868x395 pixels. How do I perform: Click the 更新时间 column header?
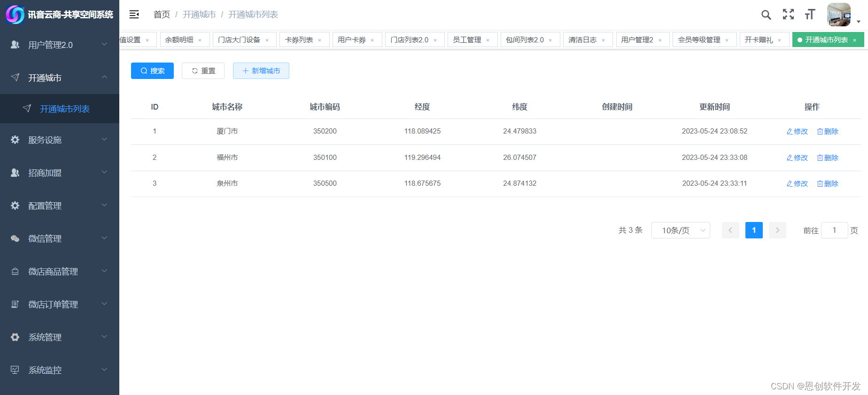(714, 107)
